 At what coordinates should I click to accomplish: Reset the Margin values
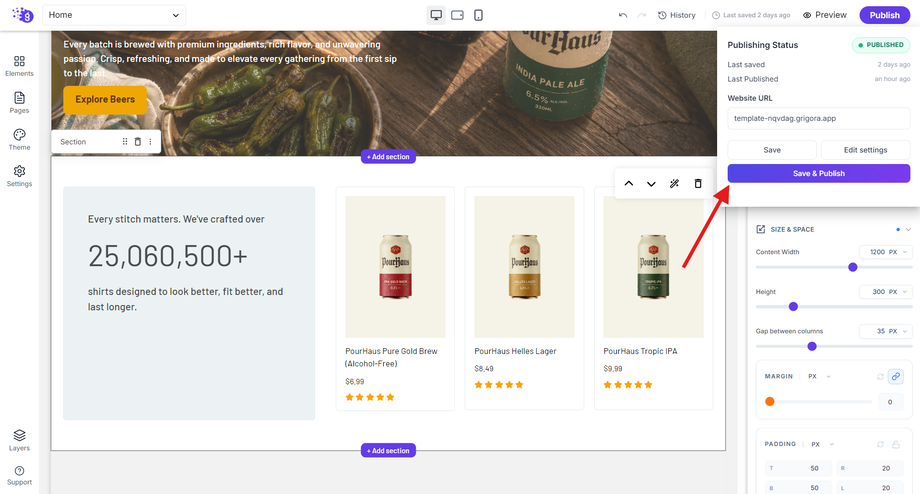[x=880, y=377]
